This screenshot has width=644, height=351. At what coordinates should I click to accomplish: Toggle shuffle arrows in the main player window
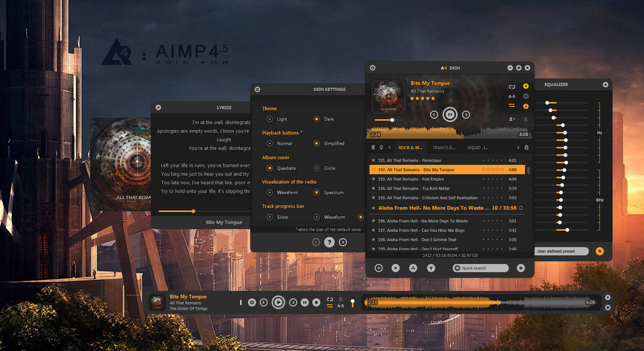point(512,106)
